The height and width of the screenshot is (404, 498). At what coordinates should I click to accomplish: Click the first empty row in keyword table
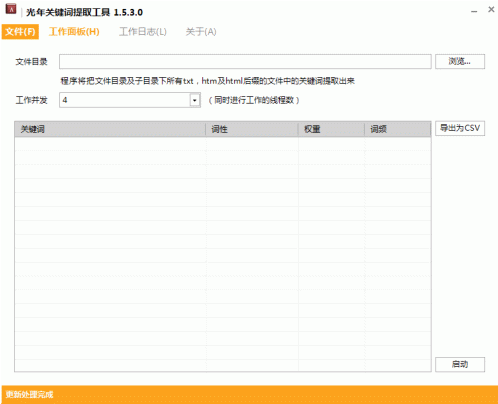point(223,144)
